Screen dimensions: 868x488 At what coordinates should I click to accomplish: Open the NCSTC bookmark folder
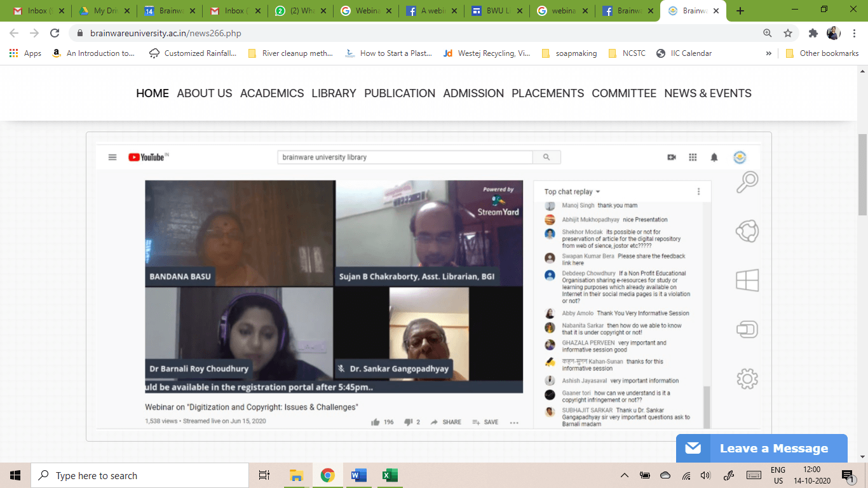click(627, 53)
